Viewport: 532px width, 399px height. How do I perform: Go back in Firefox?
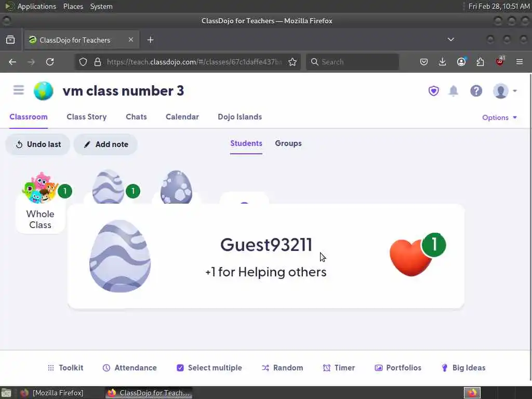click(12, 62)
